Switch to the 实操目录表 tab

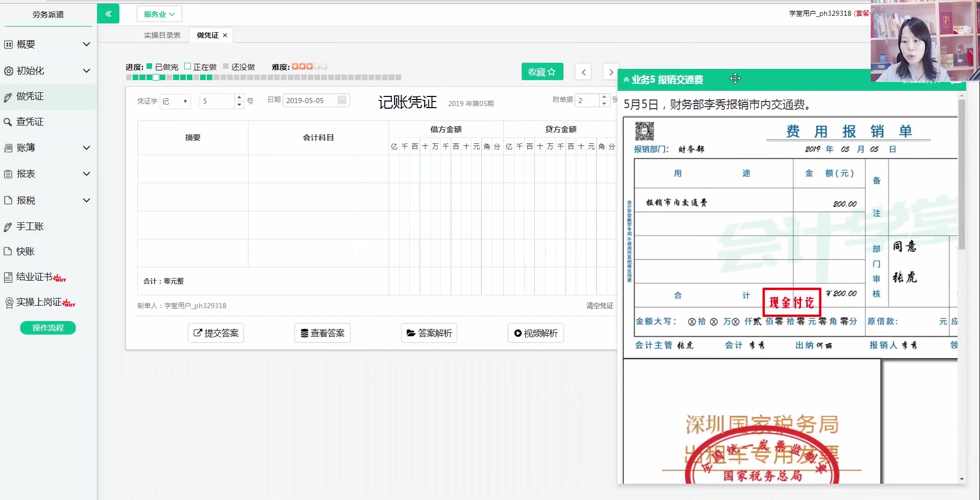(x=162, y=35)
